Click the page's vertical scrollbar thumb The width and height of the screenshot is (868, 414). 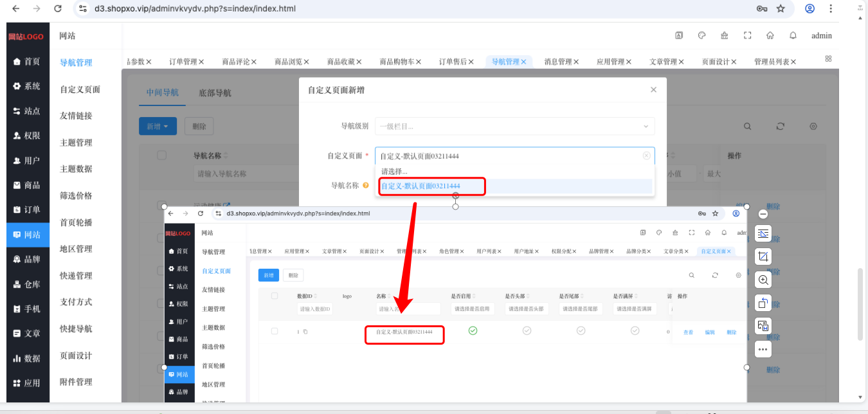[861, 303]
